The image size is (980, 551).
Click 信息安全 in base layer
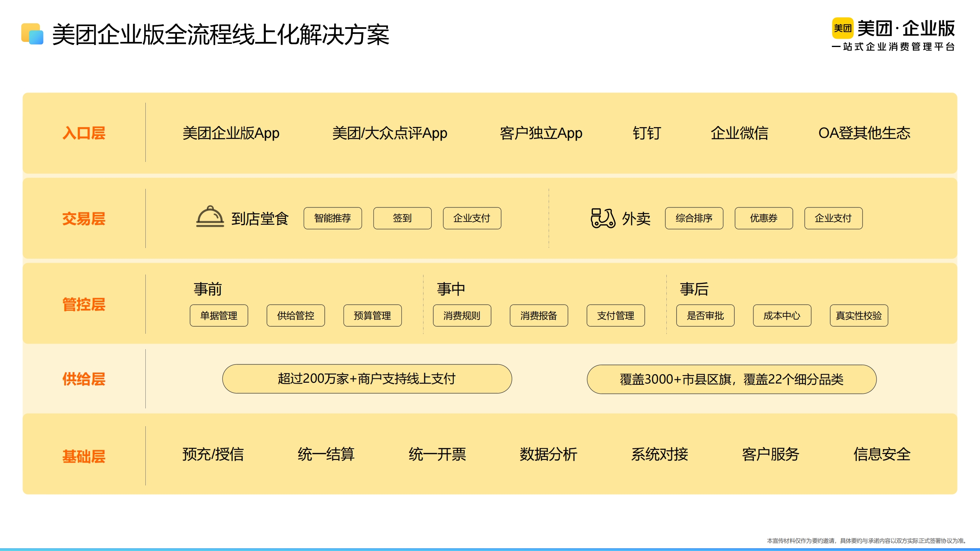pyautogui.click(x=882, y=454)
